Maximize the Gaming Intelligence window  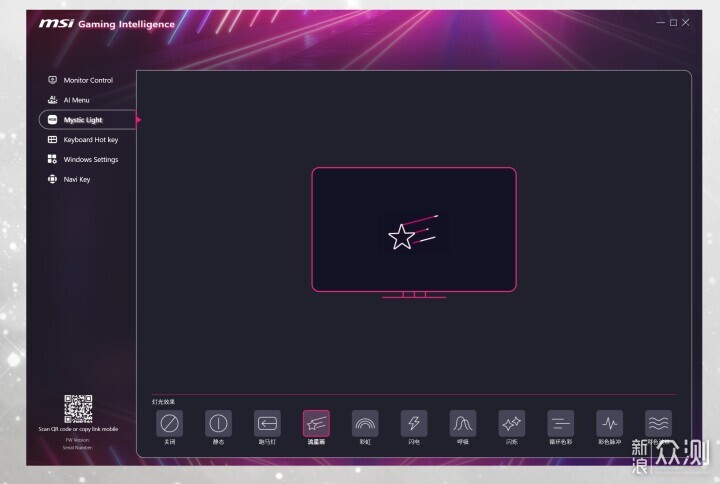(x=673, y=23)
